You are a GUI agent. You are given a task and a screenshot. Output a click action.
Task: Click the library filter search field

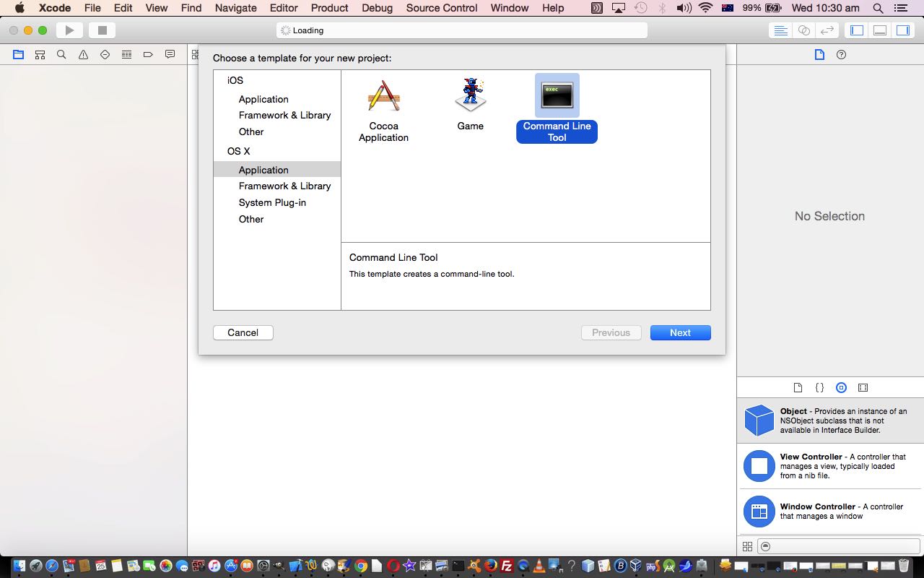839,547
